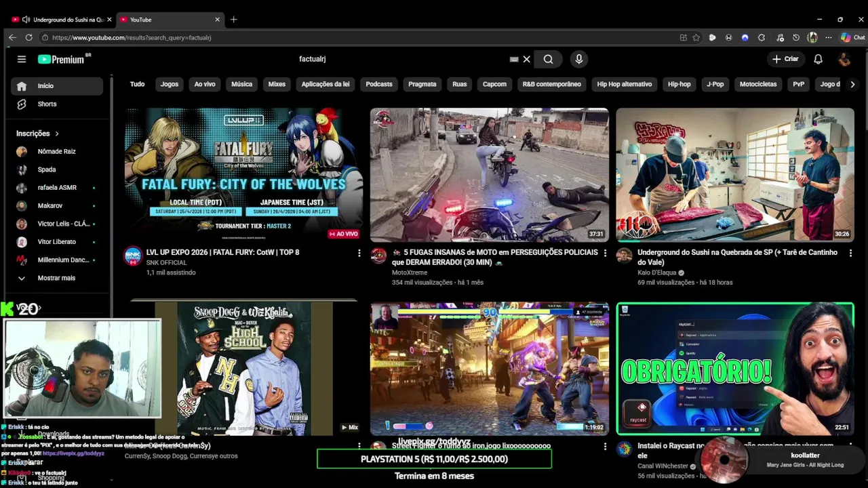
Task: Select the Podcasts filter chip
Action: (379, 84)
